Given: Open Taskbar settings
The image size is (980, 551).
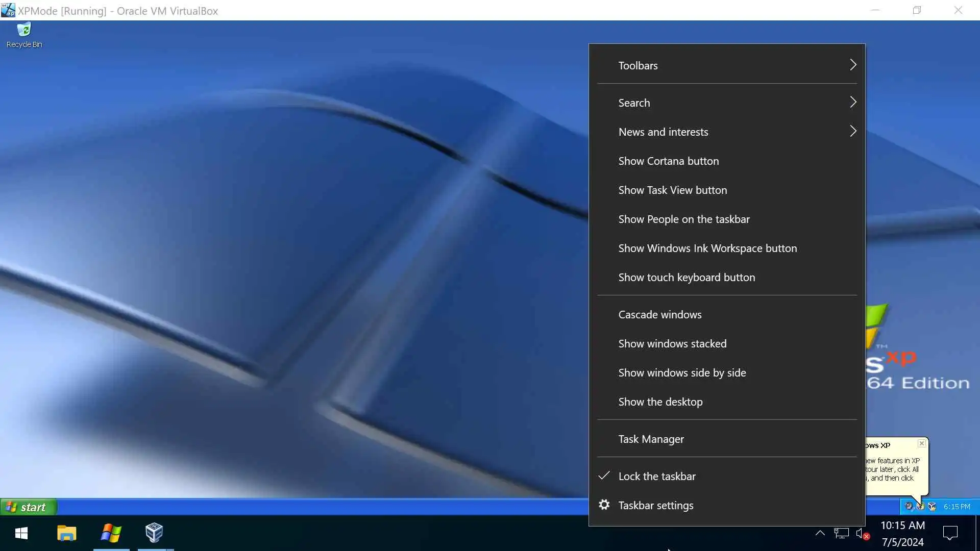Looking at the screenshot, I should click(655, 505).
